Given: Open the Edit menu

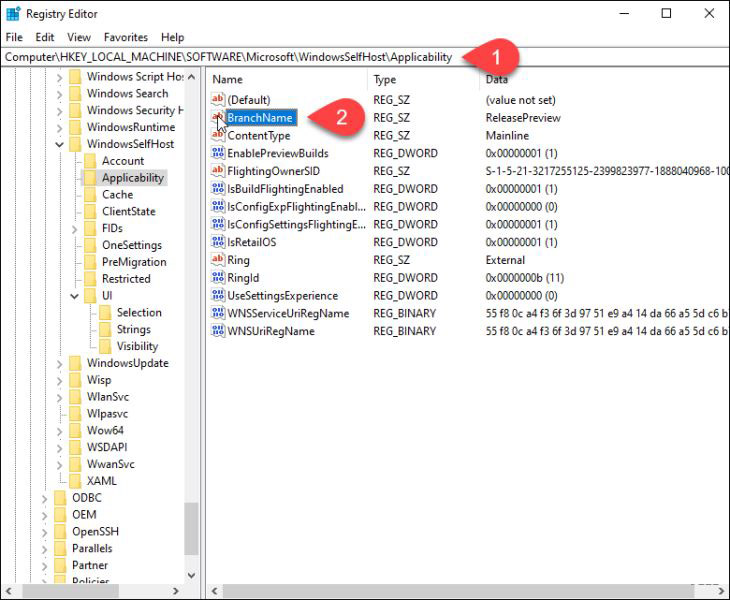Looking at the screenshot, I should coord(45,37).
